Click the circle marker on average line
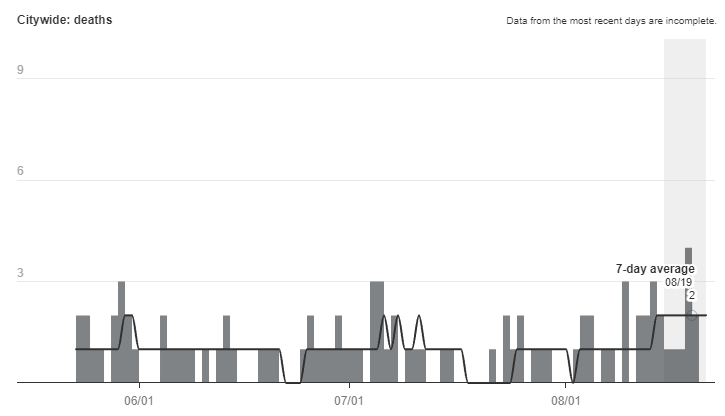This screenshot has height=416, width=725. [691, 315]
